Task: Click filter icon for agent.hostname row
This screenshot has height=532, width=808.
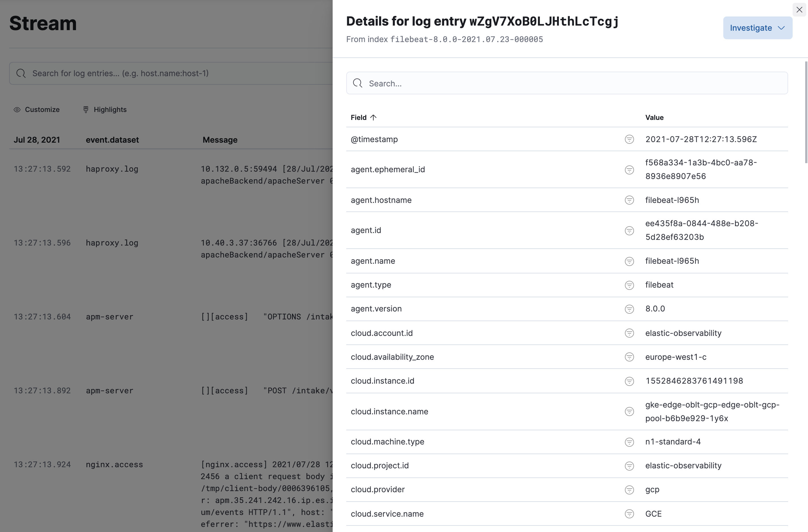Action: click(x=629, y=200)
